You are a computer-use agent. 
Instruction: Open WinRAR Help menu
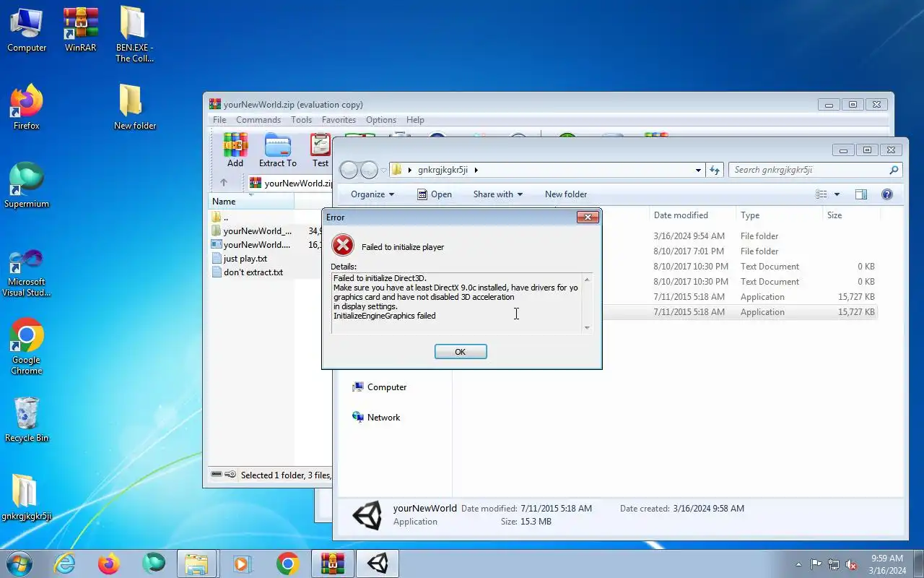pyautogui.click(x=415, y=120)
